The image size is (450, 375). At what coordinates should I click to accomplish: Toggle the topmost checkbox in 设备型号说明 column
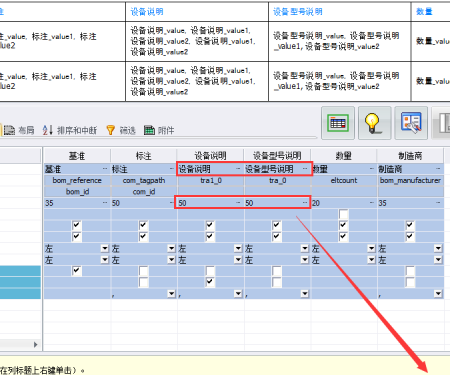pos(277,225)
